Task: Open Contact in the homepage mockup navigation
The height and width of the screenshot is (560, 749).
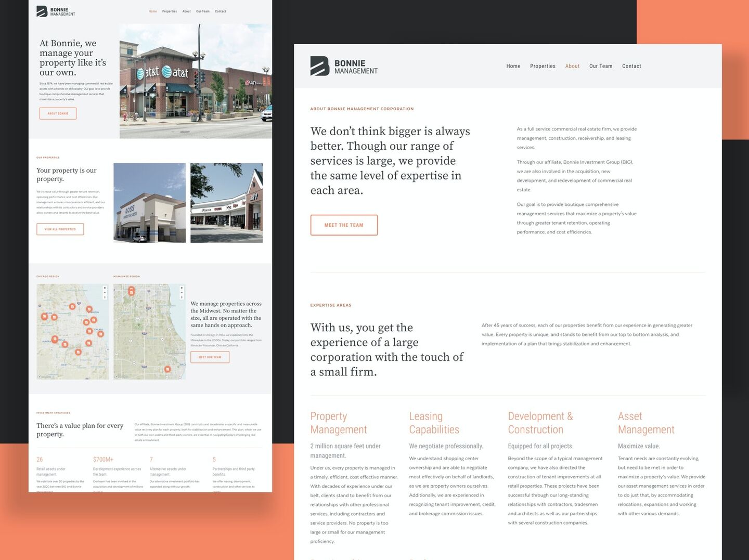Action: tap(221, 11)
